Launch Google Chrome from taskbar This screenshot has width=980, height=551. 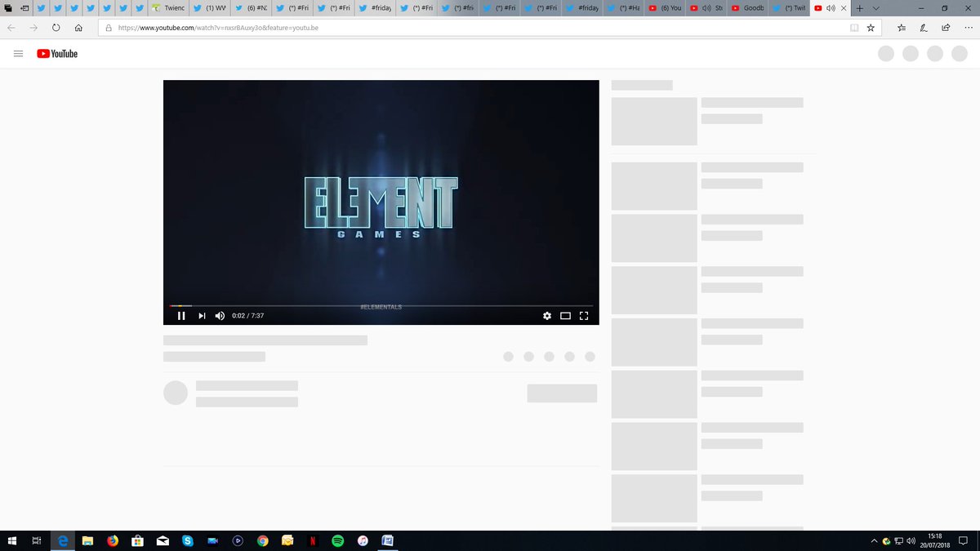tap(262, 540)
